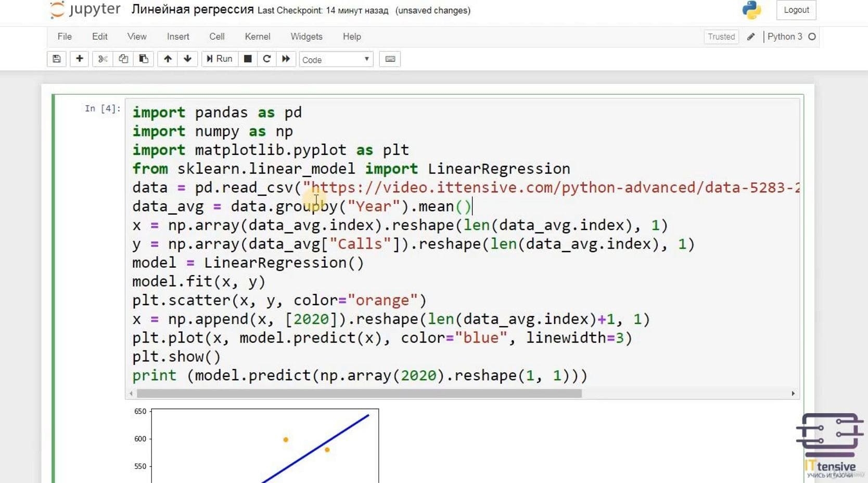868x483 pixels.
Task: Click the plt.scatter orange color line
Action: 279,300
